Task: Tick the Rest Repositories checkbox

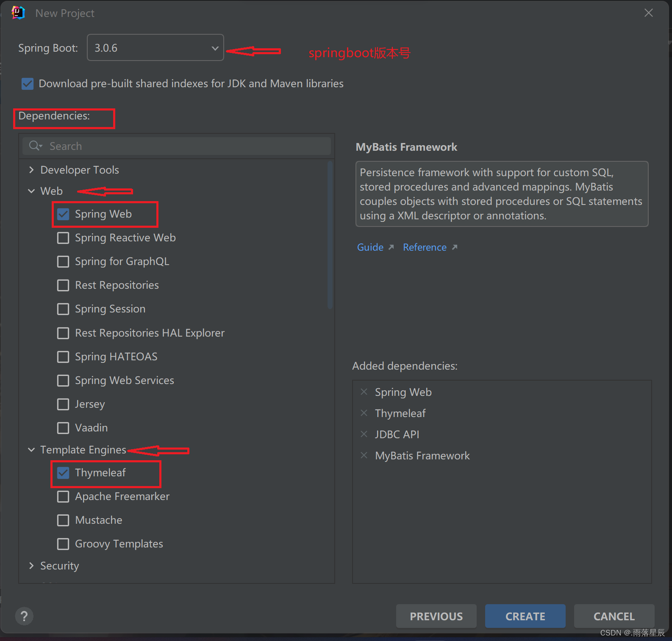Action: (63, 285)
